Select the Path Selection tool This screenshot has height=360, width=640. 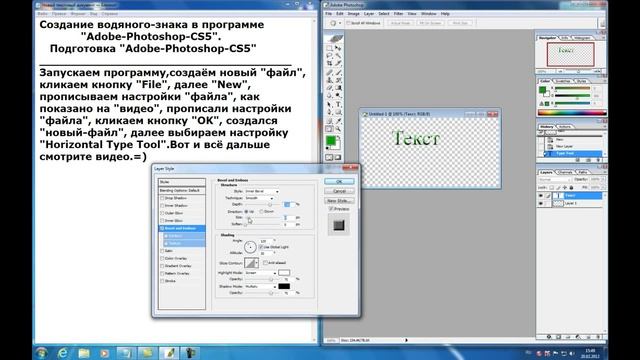point(329,105)
